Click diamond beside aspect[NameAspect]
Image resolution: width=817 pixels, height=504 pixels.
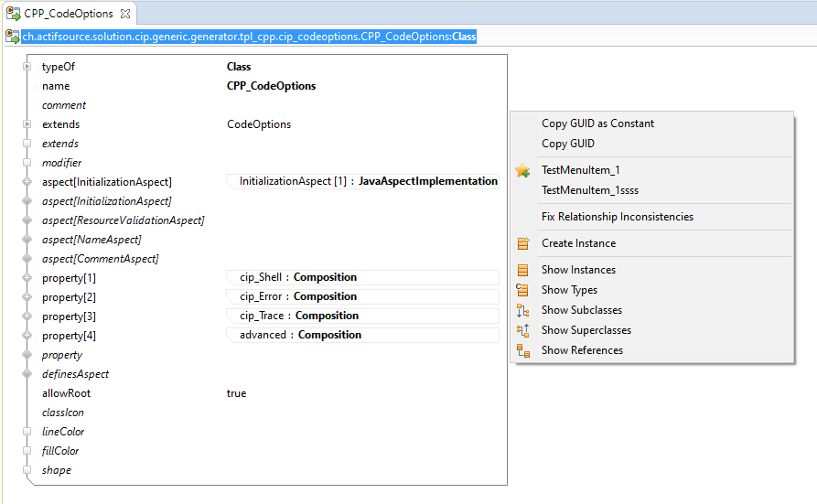coord(27,240)
